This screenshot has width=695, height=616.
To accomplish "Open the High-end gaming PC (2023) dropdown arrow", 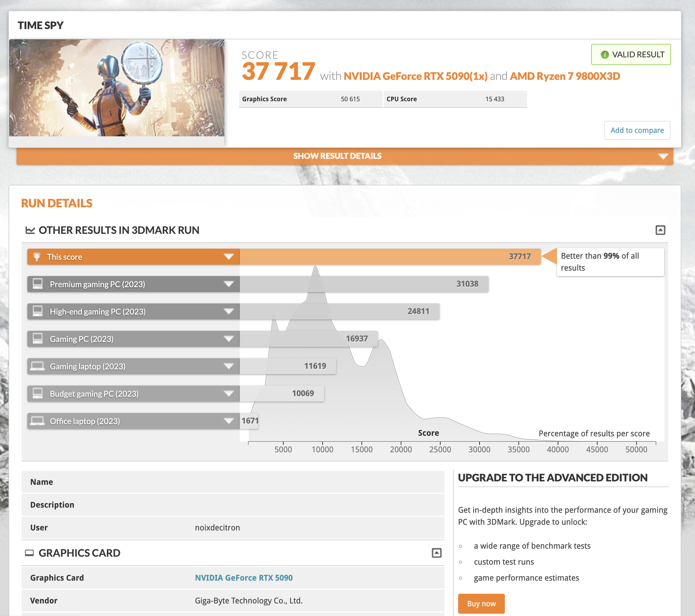I will click(229, 311).
